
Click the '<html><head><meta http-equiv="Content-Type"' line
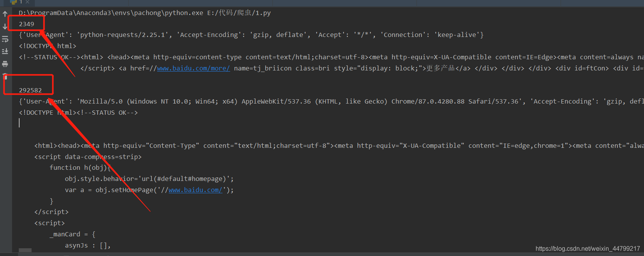pyautogui.click(x=339, y=146)
